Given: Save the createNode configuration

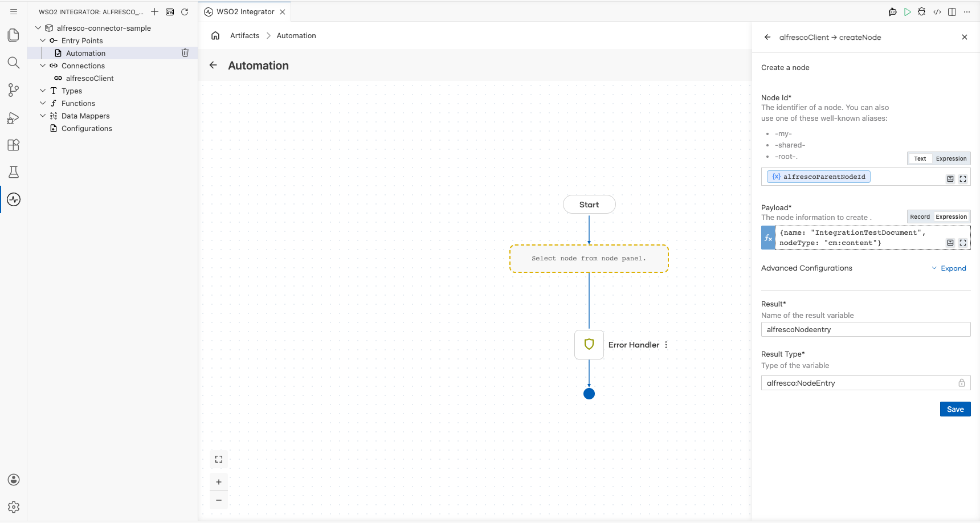Looking at the screenshot, I should point(955,409).
